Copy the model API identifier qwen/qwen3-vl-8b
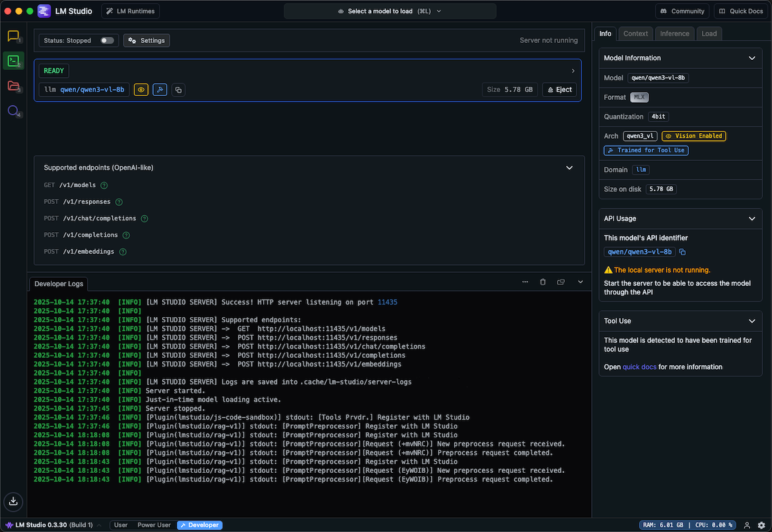 tap(683, 252)
